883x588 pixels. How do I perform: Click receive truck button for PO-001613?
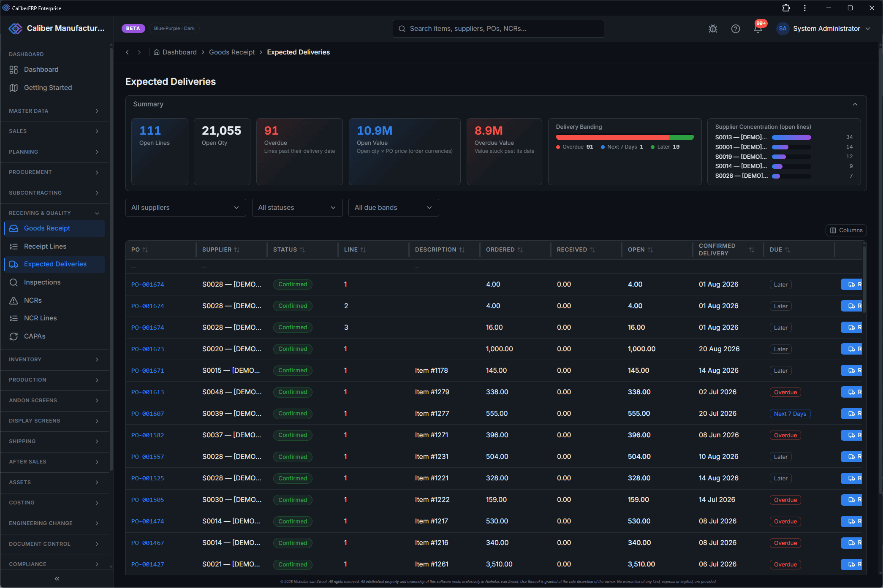coord(851,392)
